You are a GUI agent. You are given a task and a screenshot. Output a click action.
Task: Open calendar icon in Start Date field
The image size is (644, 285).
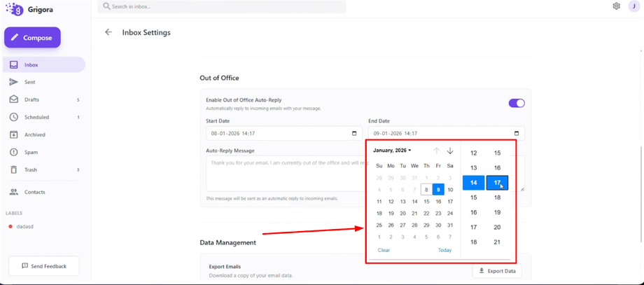click(354, 134)
